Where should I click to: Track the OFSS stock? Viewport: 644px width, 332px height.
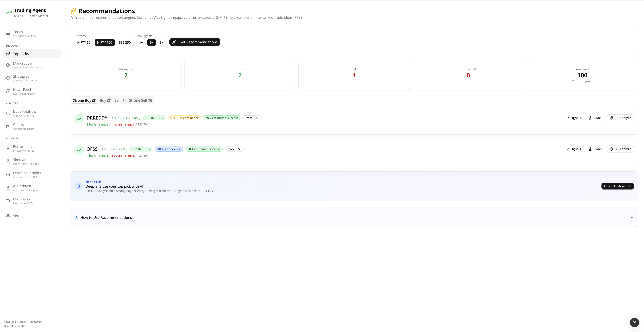pyautogui.click(x=595, y=149)
